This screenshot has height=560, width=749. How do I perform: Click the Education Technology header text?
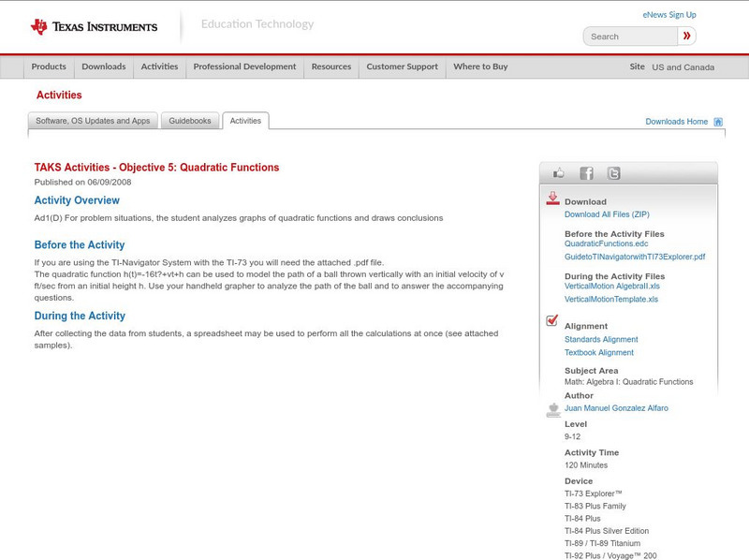point(257,24)
